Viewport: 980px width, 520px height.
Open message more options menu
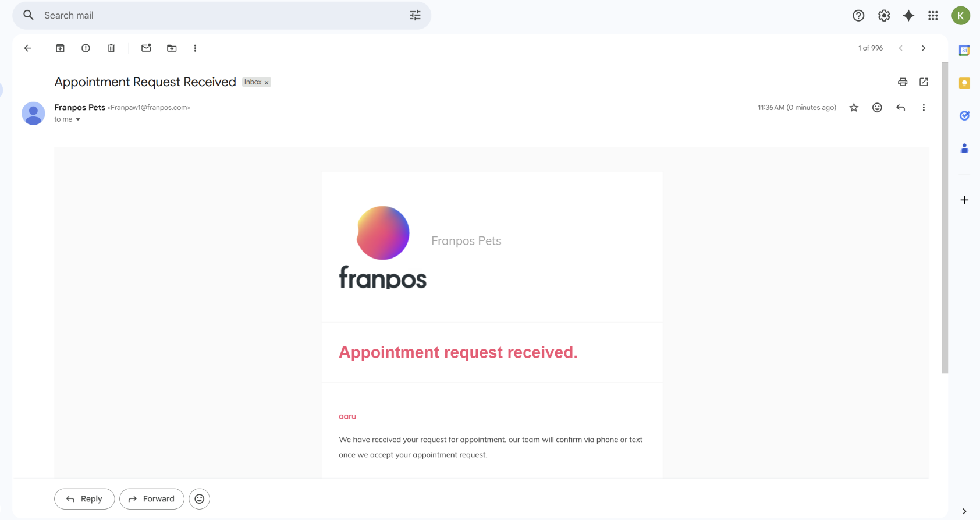point(924,108)
